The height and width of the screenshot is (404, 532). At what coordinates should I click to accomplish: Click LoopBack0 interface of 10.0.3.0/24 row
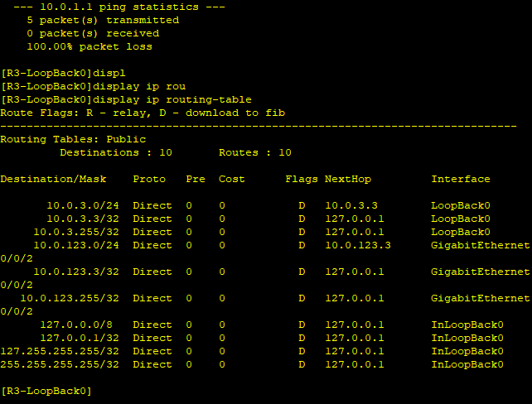pos(461,205)
